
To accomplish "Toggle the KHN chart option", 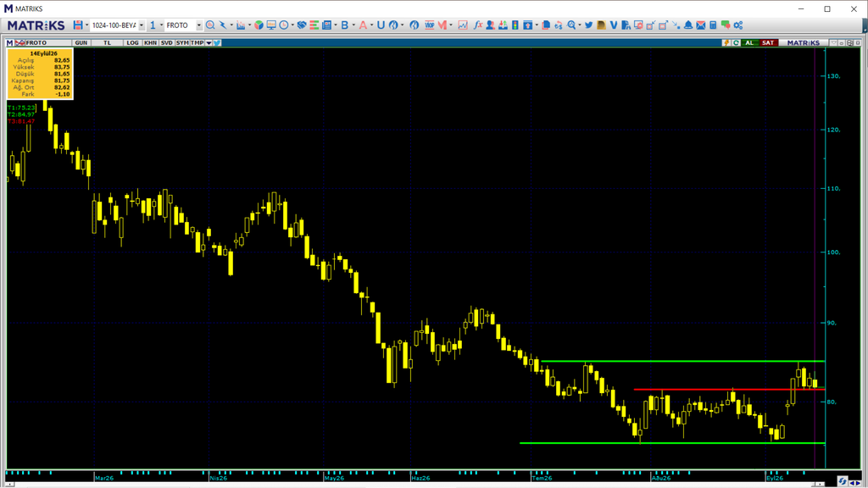I will (150, 42).
